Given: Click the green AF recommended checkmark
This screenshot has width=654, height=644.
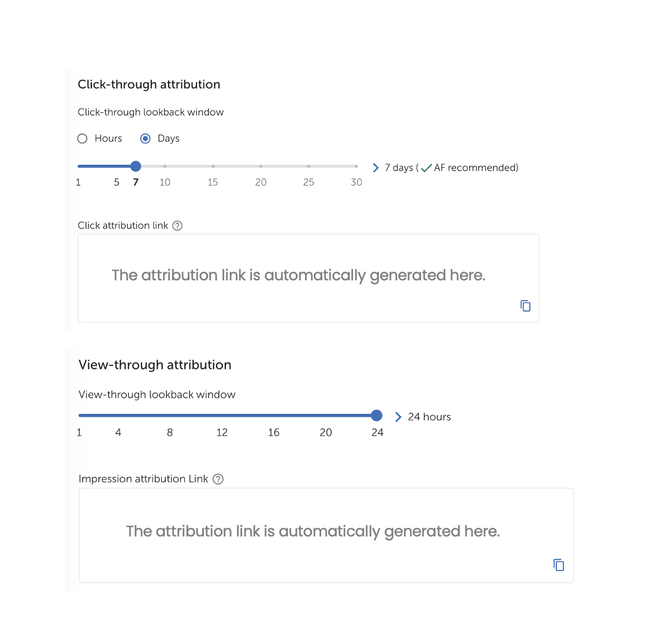Looking at the screenshot, I should tap(426, 168).
